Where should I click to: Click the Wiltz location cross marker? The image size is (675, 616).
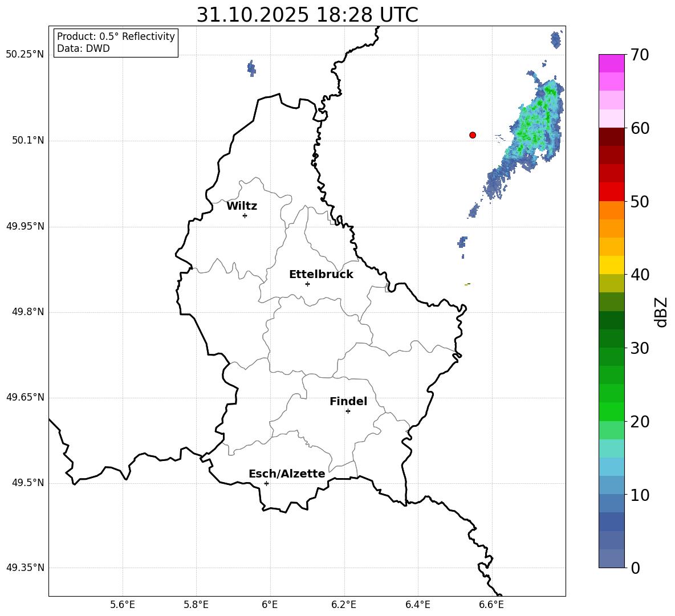point(245,215)
